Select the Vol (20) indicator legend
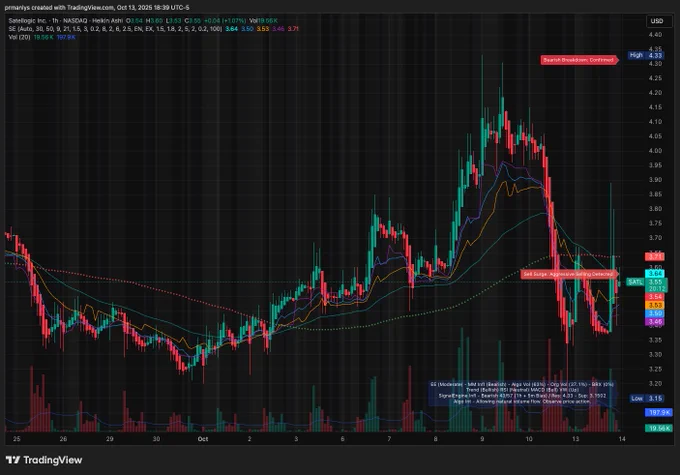 [19, 37]
